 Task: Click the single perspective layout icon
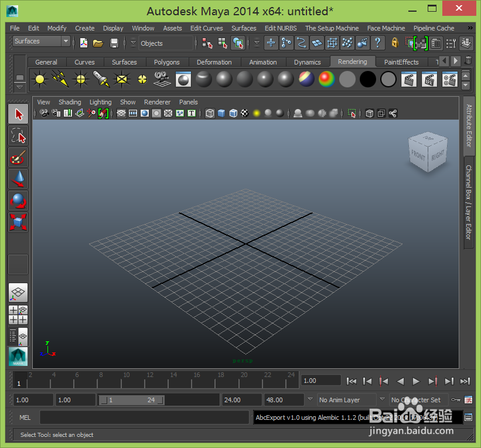coord(18,293)
